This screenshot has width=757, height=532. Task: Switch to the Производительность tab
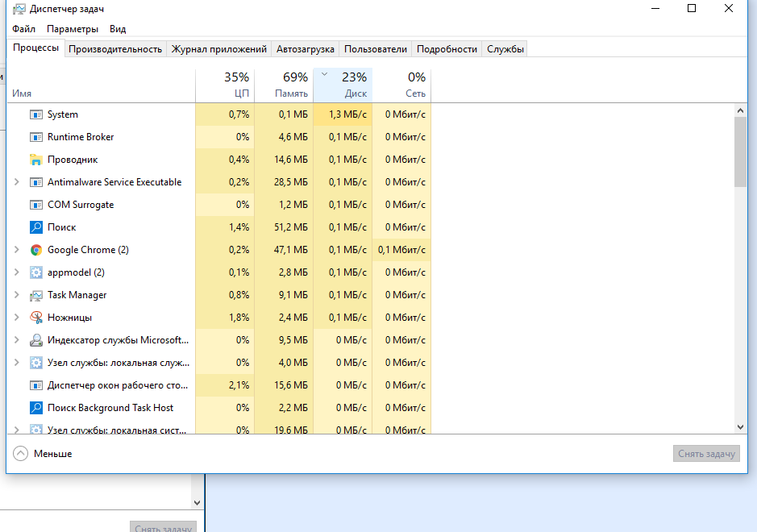click(115, 49)
